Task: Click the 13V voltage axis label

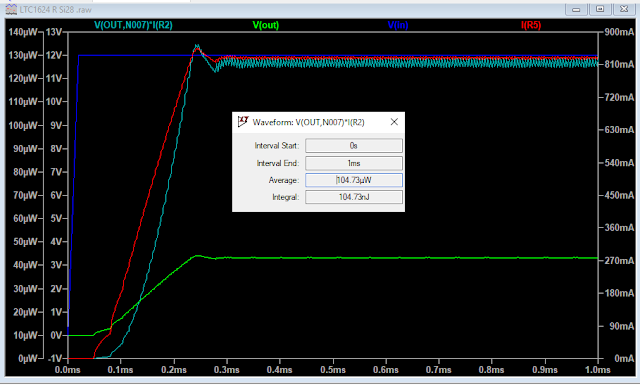Action: click(54, 32)
